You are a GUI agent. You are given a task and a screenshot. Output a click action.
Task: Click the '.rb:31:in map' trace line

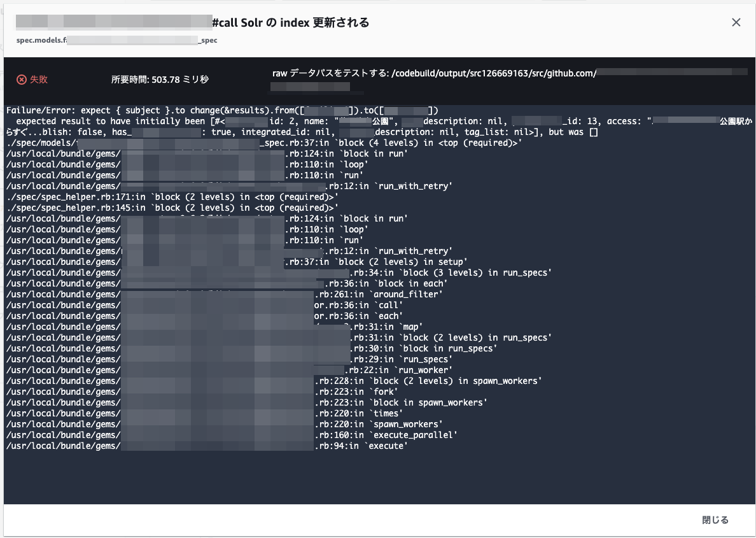coord(214,327)
